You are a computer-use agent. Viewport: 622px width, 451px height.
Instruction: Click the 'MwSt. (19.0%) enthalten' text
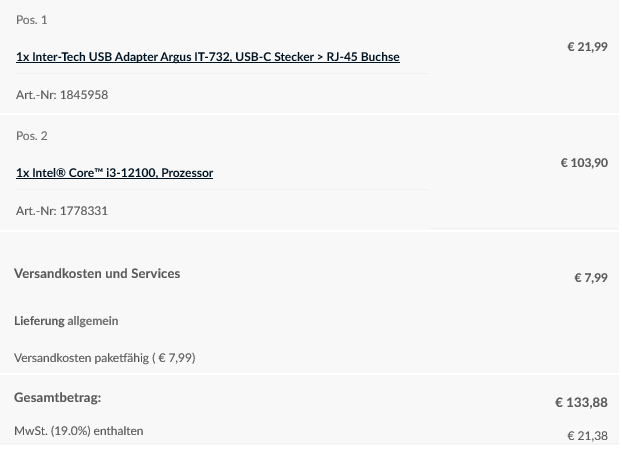[x=79, y=431]
